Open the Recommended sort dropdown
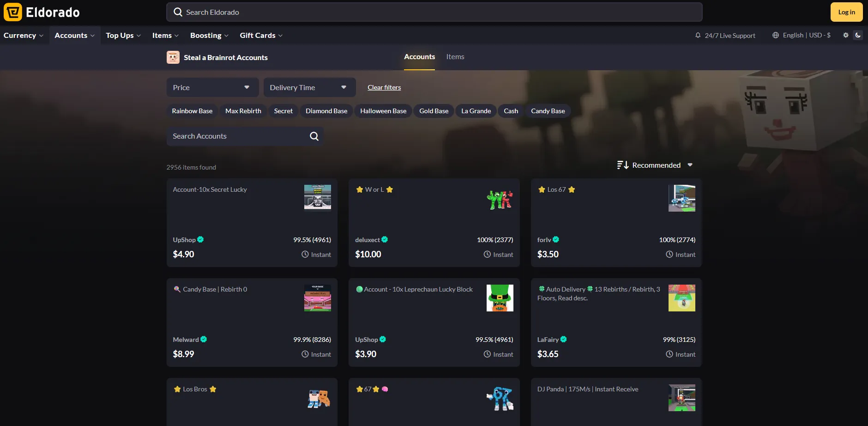868x426 pixels. [x=656, y=165]
